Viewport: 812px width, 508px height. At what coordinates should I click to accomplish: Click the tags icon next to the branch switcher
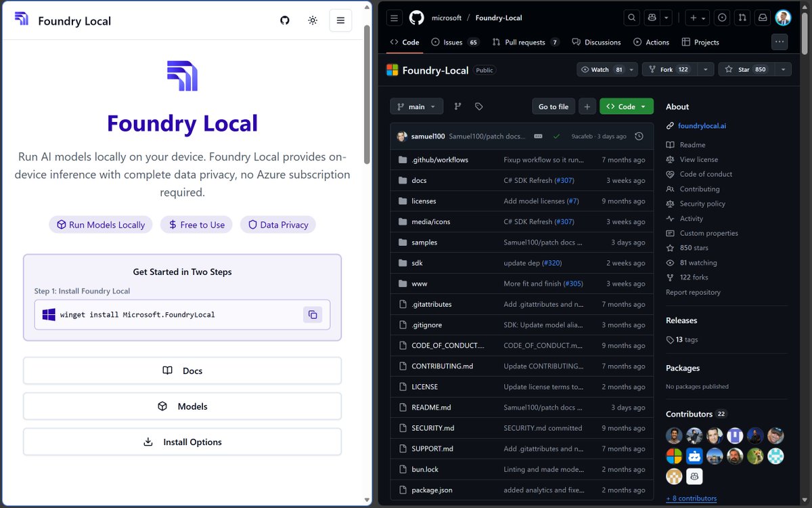point(479,106)
